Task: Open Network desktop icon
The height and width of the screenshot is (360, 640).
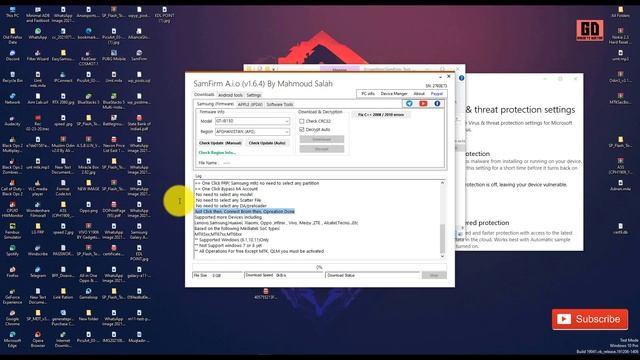Action: point(12,99)
